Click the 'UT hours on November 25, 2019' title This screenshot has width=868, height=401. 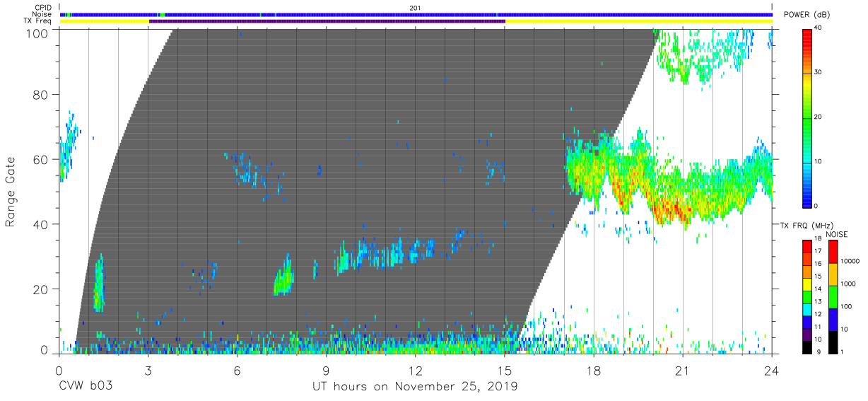pos(416,387)
